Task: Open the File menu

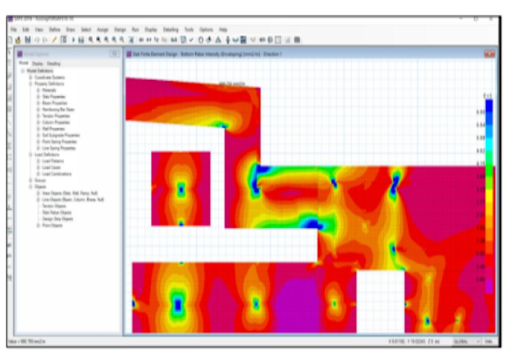Action: 14,30
